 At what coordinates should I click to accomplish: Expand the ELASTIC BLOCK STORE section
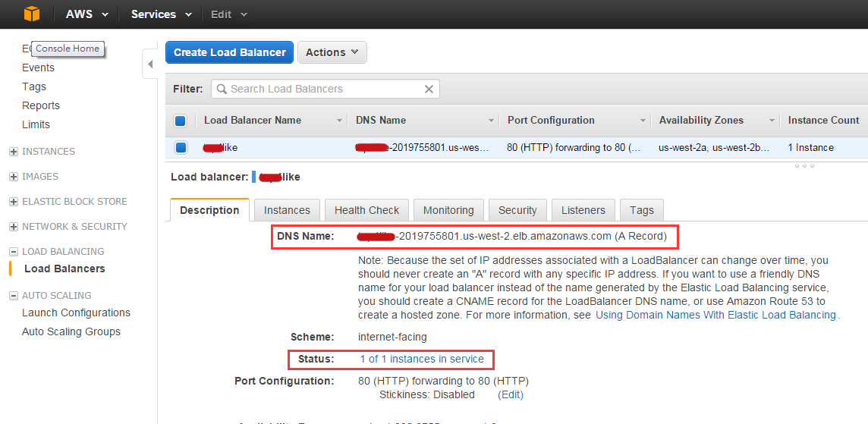tap(14, 202)
